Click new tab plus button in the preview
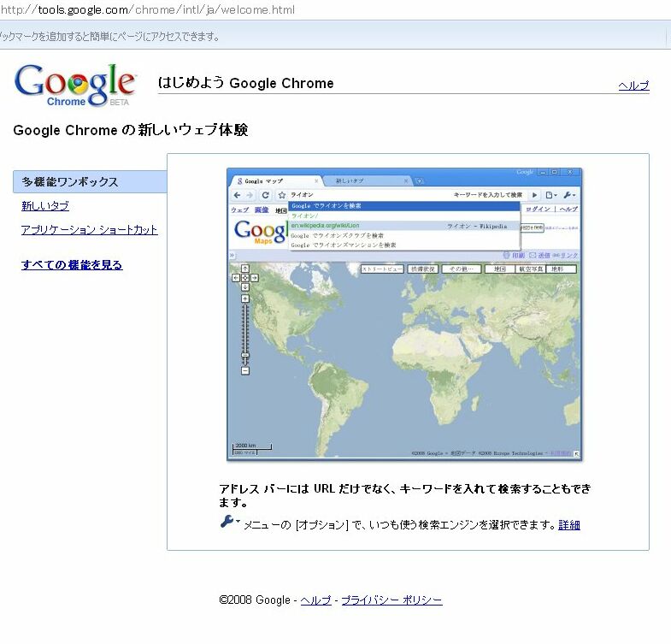This screenshot has height=644, width=671. click(x=420, y=181)
